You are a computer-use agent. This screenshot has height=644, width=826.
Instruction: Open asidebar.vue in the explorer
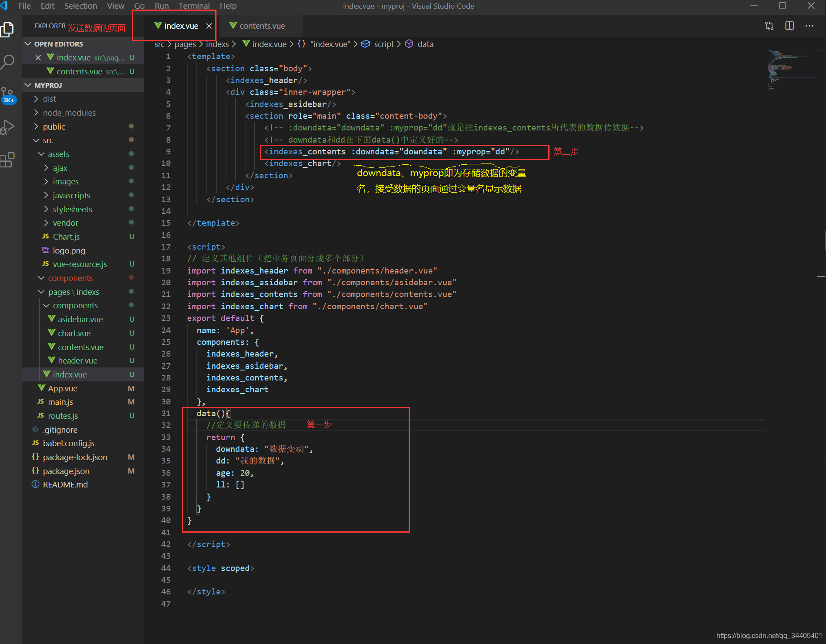tap(80, 319)
